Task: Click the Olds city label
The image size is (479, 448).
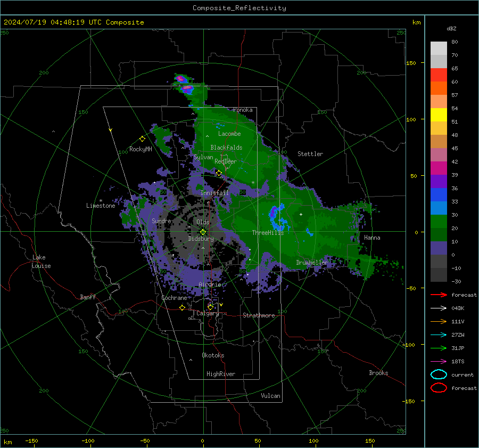Action: pyautogui.click(x=203, y=222)
